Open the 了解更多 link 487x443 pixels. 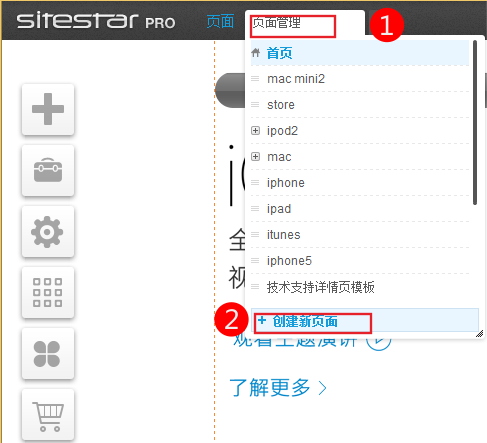coord(278,388)
